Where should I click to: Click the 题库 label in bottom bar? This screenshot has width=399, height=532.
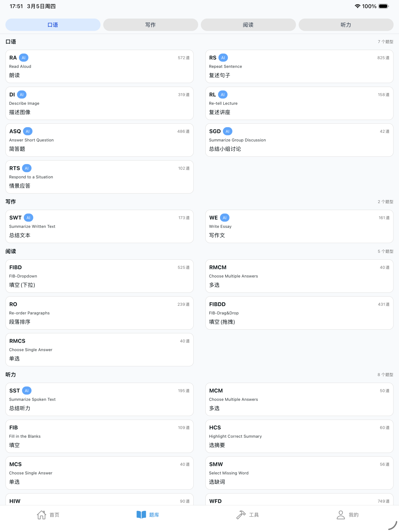pyautogui.click(x=154, y=515)
